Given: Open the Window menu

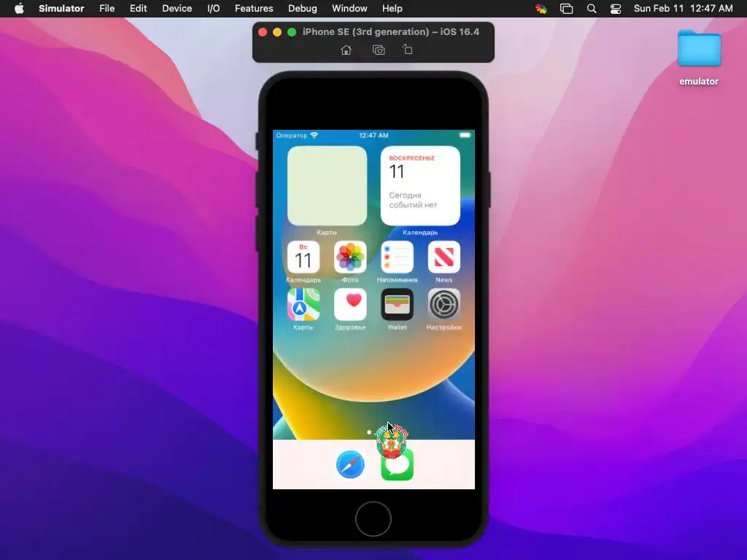Looking at the screenshot, I should tap(349, 9).
